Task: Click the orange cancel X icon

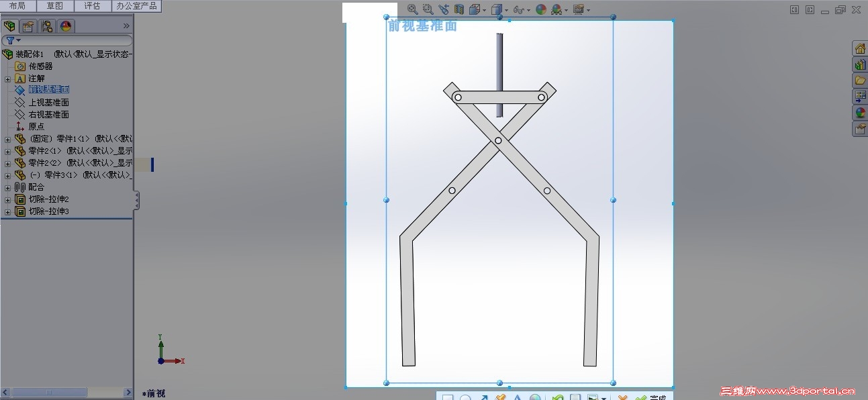Action: (623, 397)
